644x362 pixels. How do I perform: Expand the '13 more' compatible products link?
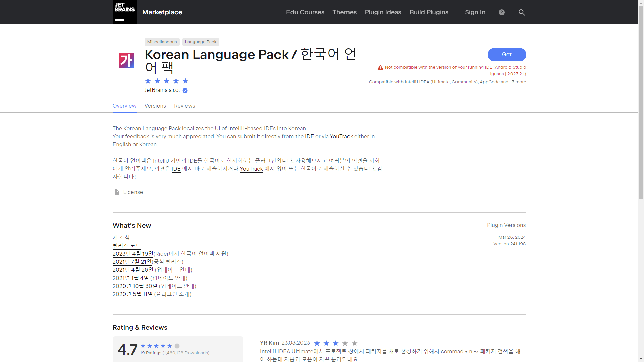click(518, 82)
